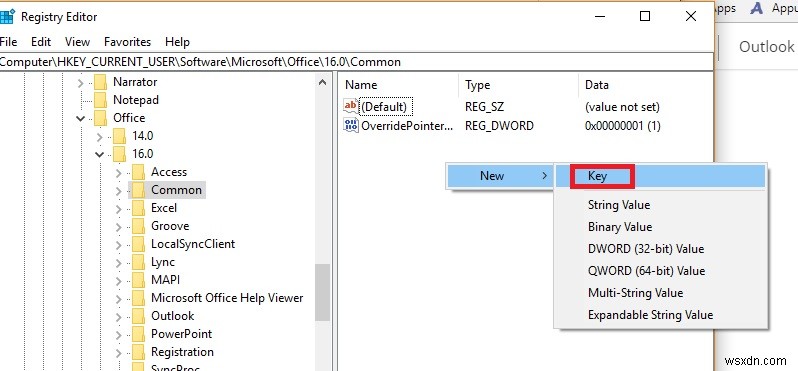This screenshot has height=371, width=798.
Task: Choose DWORD (32-bit) Value
Action: pyautogui.click(x=660, y=249)
